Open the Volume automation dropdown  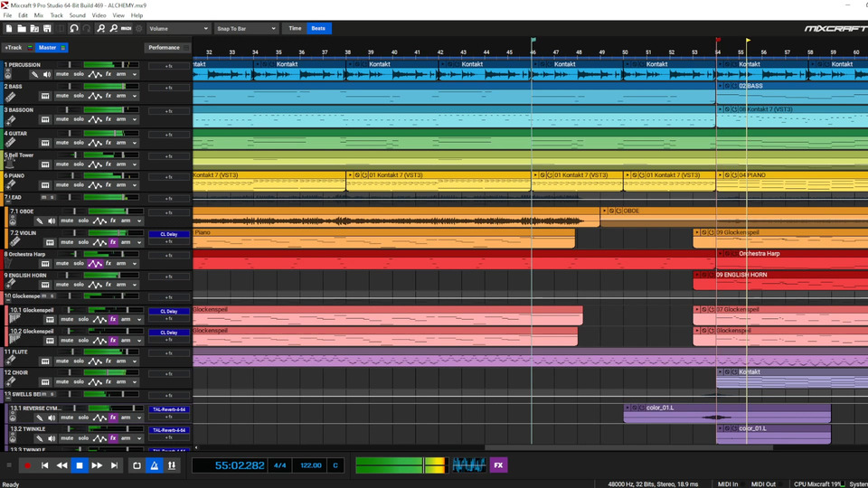pos(177,29)
